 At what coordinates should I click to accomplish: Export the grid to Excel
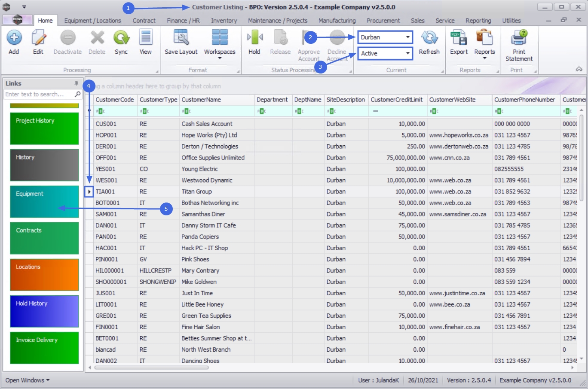coord(459,38)
